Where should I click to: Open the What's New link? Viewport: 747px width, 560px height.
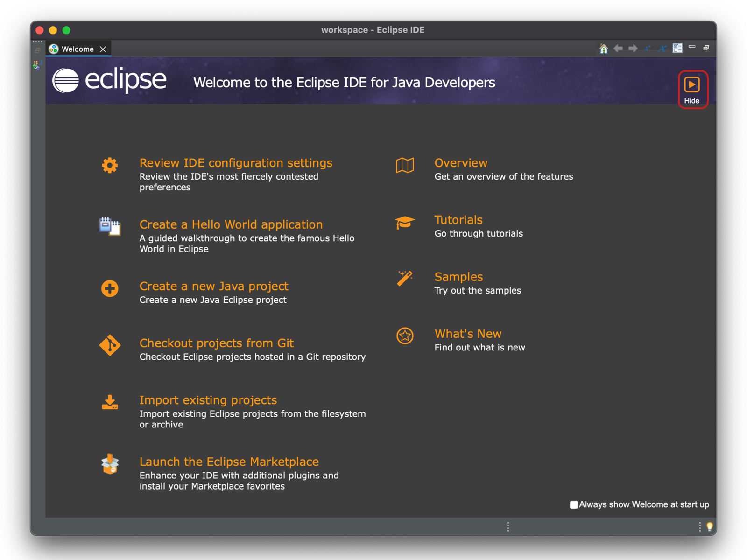click(x=468, y=334)
